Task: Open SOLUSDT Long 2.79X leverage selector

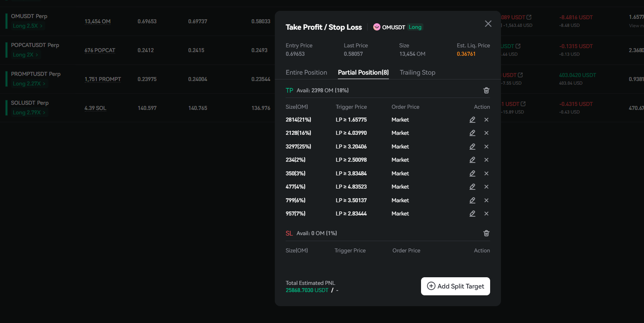Action: 29,113
